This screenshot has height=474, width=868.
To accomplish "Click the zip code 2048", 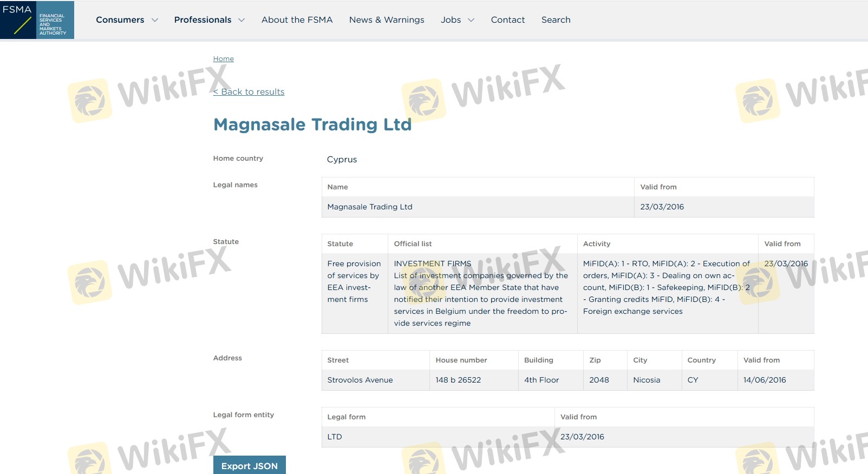I will [605, 380].
